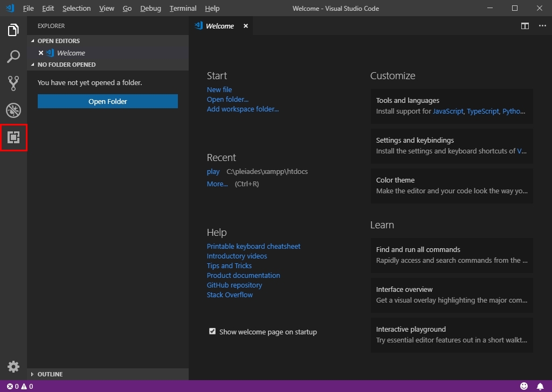Click the New file link
552x392 pixels.
coord(219,89)
